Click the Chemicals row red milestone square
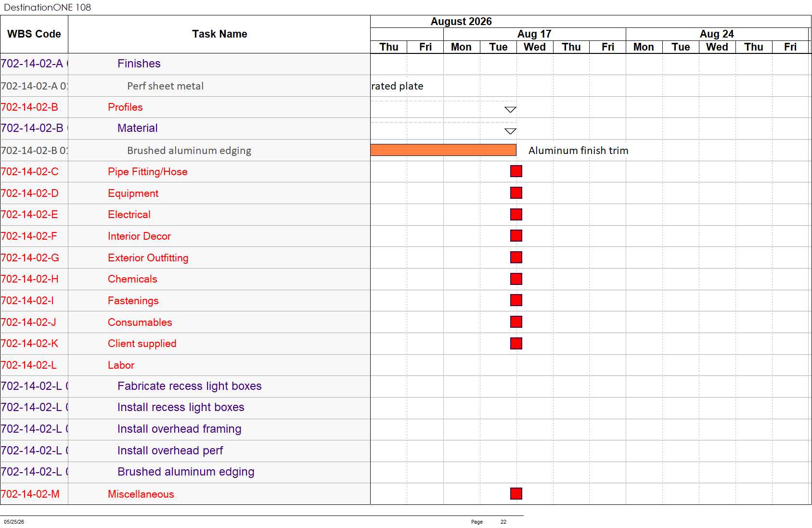Viewport: 812px width, 528px height. pos(516,279)
